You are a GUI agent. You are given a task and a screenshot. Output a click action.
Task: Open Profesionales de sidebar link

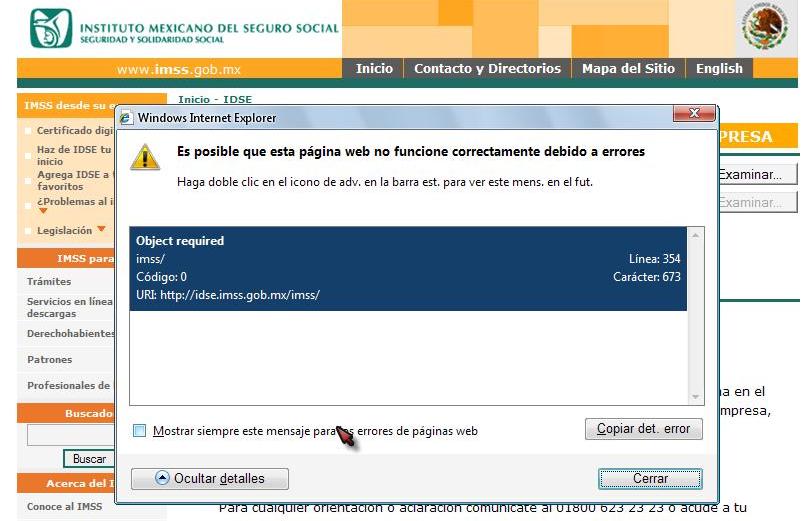tap(68, 385)
